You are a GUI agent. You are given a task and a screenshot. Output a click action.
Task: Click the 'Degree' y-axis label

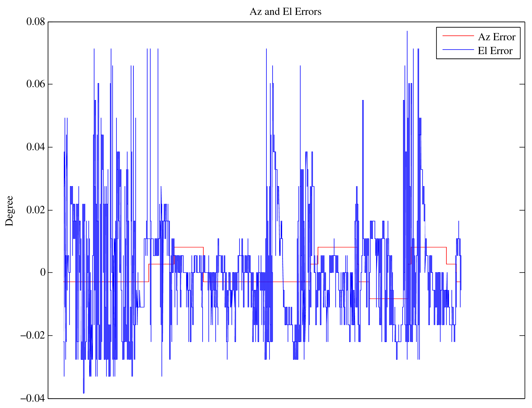[x=9, y=211]
